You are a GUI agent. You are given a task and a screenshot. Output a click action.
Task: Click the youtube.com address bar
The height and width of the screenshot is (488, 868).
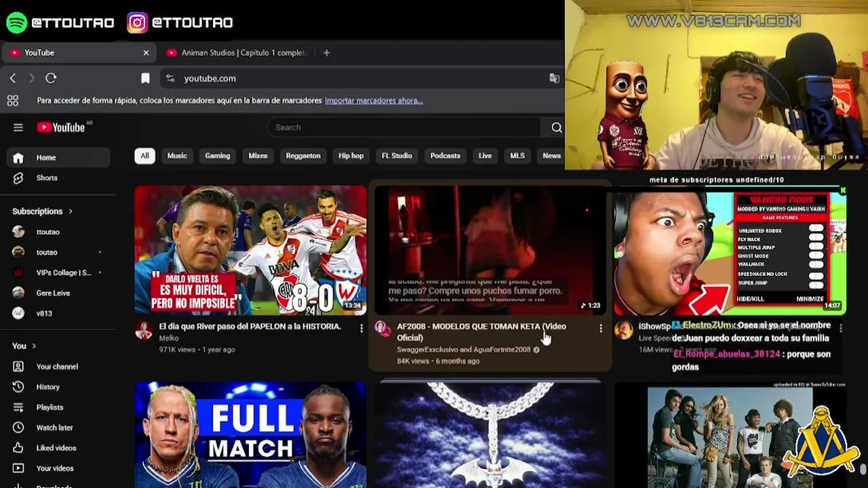359,79
